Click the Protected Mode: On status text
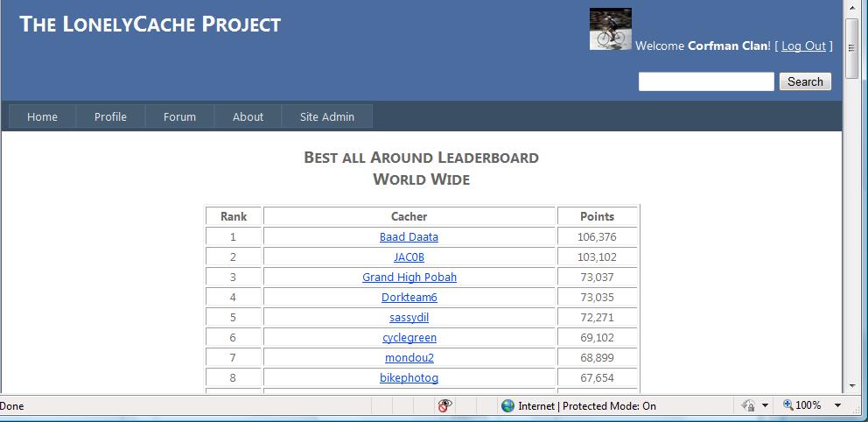 (x=610, y=406)
